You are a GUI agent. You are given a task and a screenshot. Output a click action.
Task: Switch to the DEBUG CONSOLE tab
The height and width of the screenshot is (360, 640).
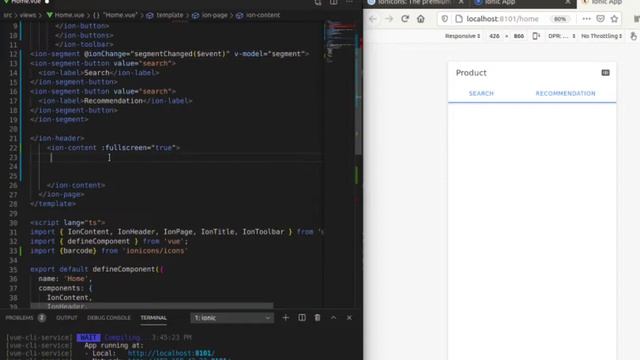pos(109,318)
